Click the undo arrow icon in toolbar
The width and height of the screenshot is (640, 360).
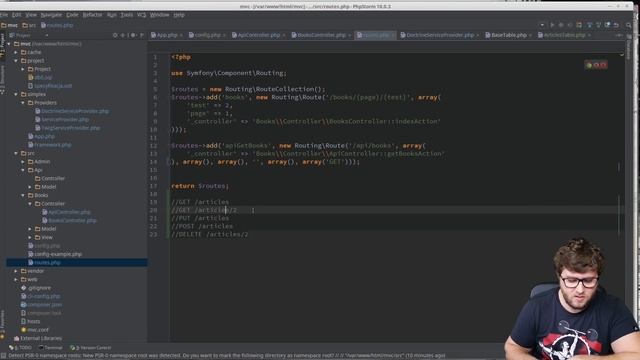point(616,25)
